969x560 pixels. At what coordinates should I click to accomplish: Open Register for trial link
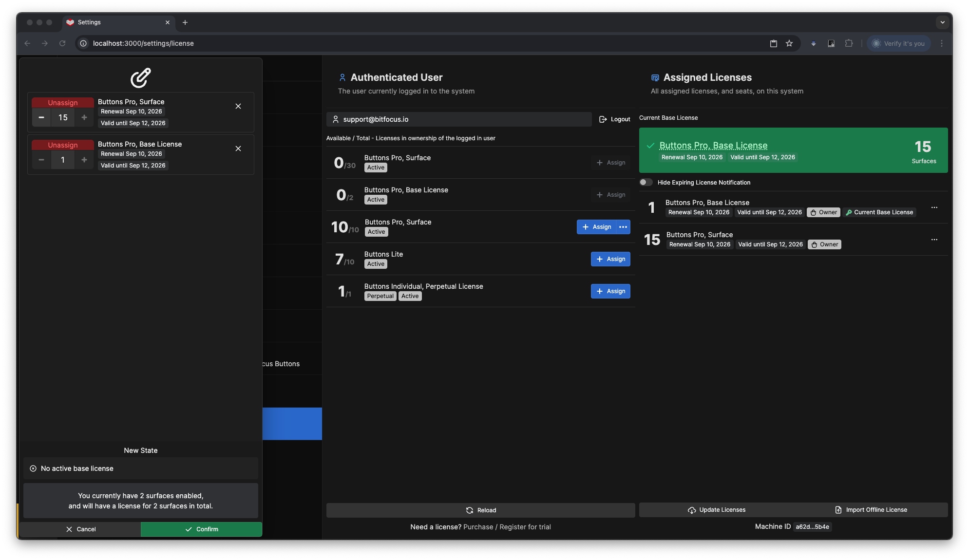coord(525,527)
